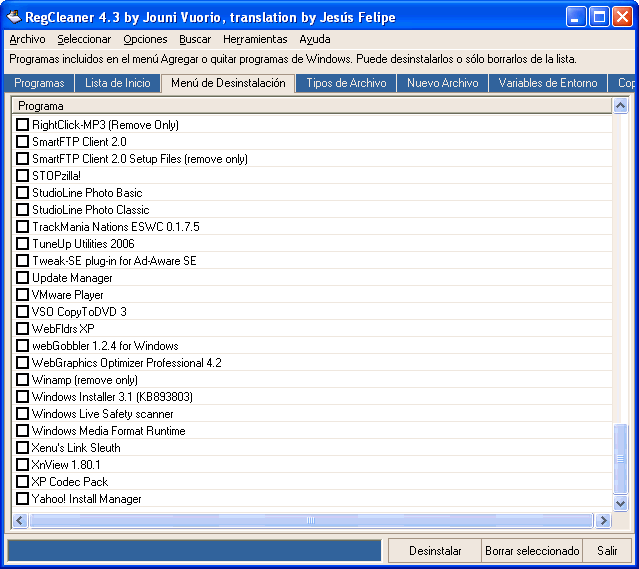Check Windows Installer 3.1 (KB893803) checkbox

22,397
